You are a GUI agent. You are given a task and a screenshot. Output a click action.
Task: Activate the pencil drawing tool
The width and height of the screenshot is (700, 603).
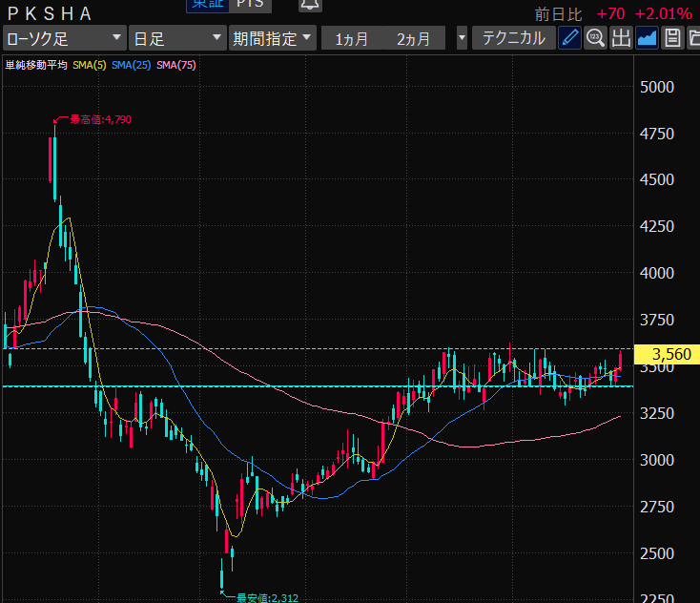tap(569, 38)
